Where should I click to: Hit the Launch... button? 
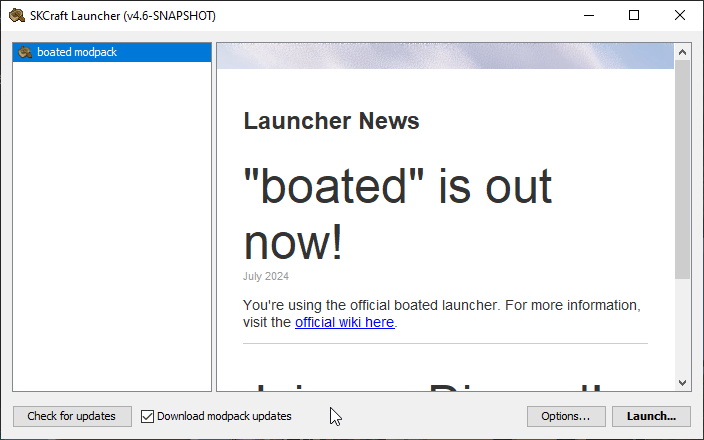tap(651, 416)
